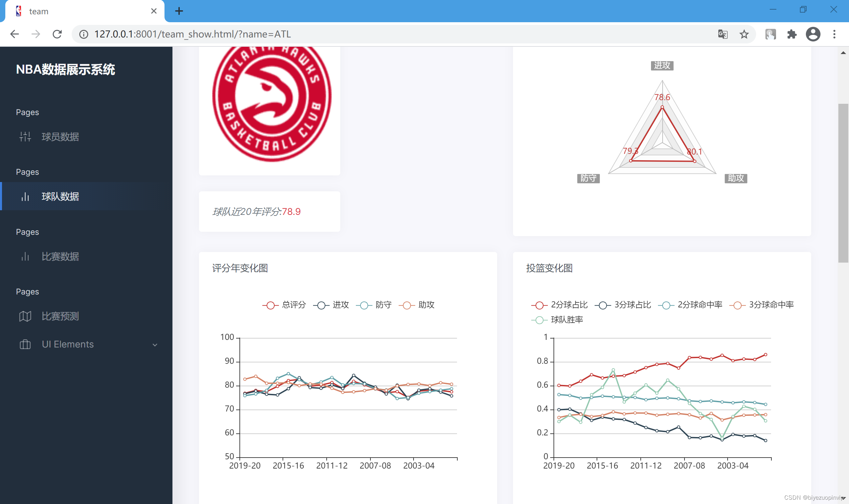Image resolution: width=849 pixels, height=504 pixels.
Task: Open the 球员数据 sidebar page
Action: point(60,137)
